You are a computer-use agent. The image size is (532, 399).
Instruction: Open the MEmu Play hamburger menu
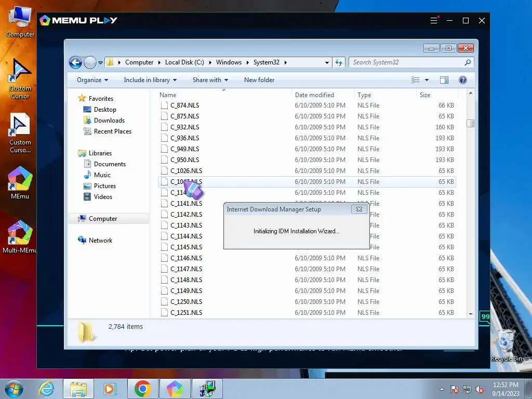coord(434,20)
